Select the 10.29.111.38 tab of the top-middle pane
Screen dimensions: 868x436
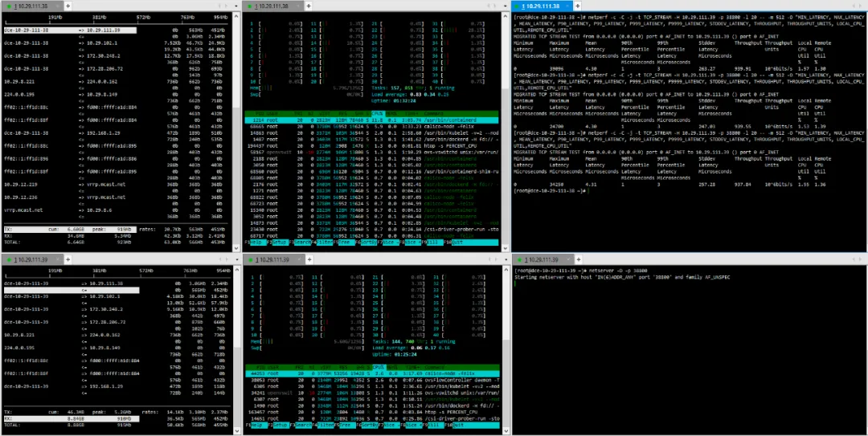tap(273, 6)
